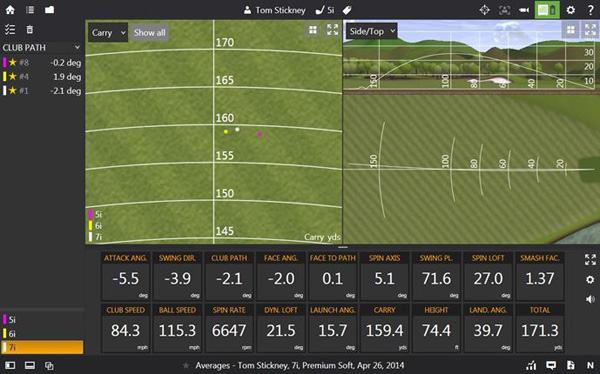Open the bar chart statistics icon
600x374 pixels.
531,366
